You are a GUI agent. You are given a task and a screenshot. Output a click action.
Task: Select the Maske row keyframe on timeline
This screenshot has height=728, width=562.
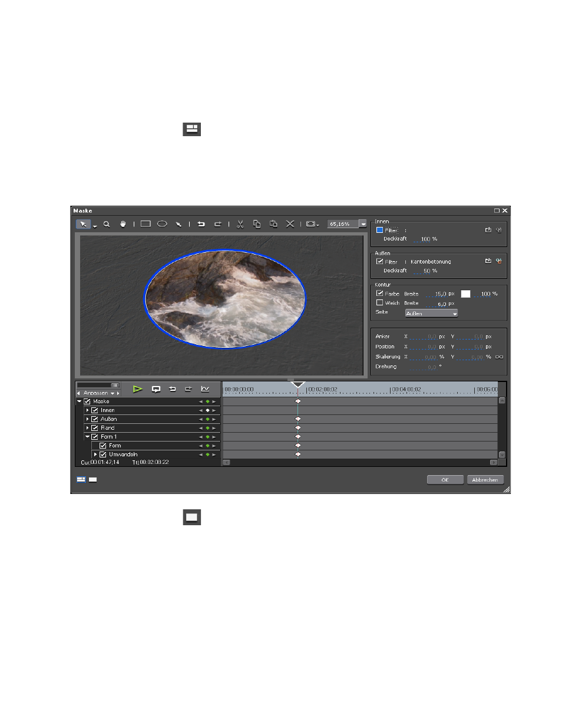[298, 401]
